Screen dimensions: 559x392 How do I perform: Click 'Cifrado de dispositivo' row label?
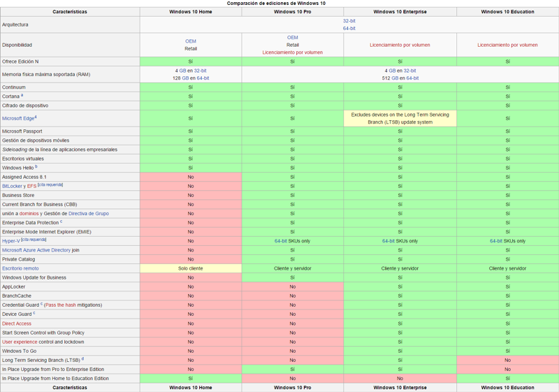(25, 106)
